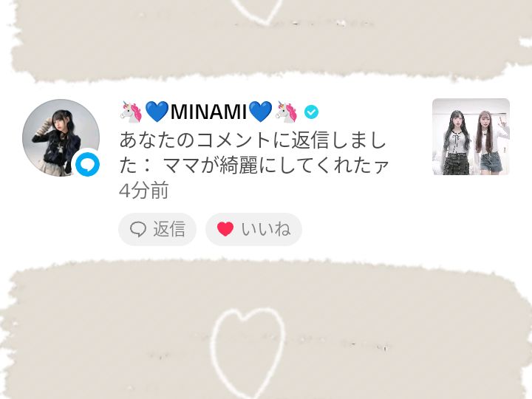Image resolution: width=532 pixels, height=399 pixels.
Task: Click the blue verified checkmark badge
Action: pyautogui.click(x=311, y=112)
